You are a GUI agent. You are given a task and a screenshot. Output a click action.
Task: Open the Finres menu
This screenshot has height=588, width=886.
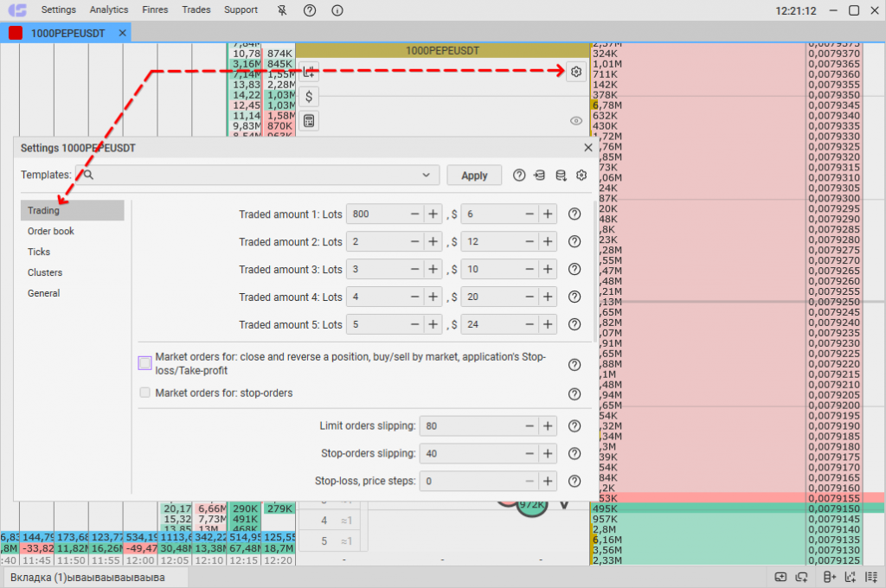click(x=156, y=10)
